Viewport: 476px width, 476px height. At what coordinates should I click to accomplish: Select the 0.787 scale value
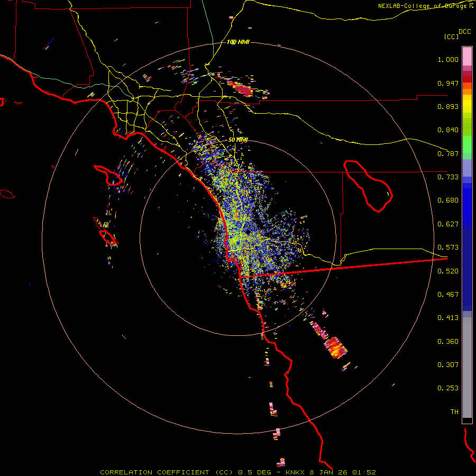tap(448, 153)
